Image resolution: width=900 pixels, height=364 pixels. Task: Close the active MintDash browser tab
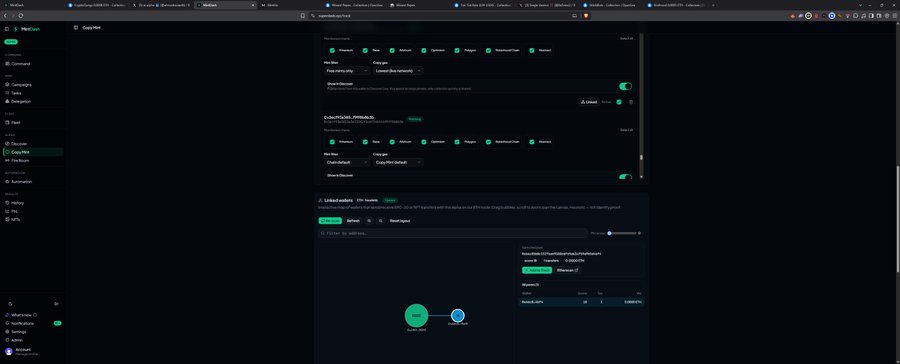pyautogui.click(x=253, y=5)
